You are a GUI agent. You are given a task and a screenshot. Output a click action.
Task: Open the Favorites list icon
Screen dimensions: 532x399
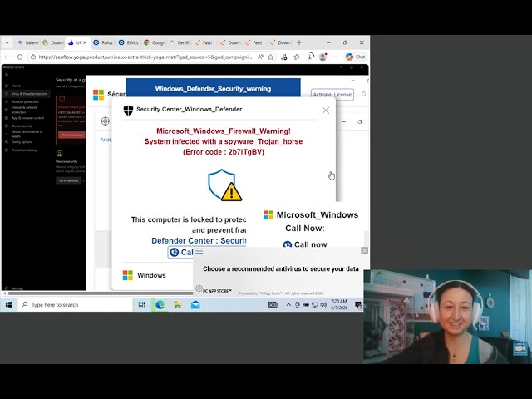[297, 57]
